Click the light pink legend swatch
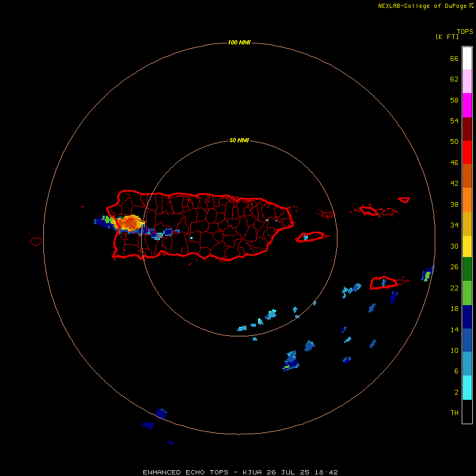The width and height of the screenshot is (476, 476). tap(467, 81)
